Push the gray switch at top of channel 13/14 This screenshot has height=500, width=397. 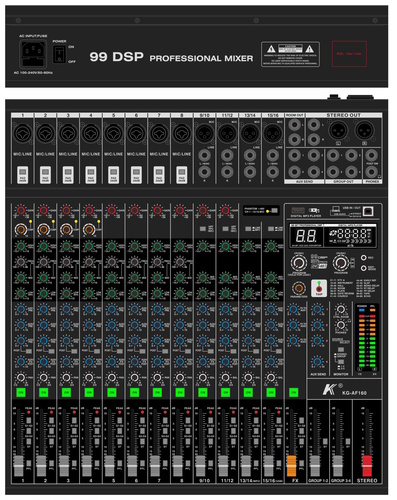tap(248, 229)
